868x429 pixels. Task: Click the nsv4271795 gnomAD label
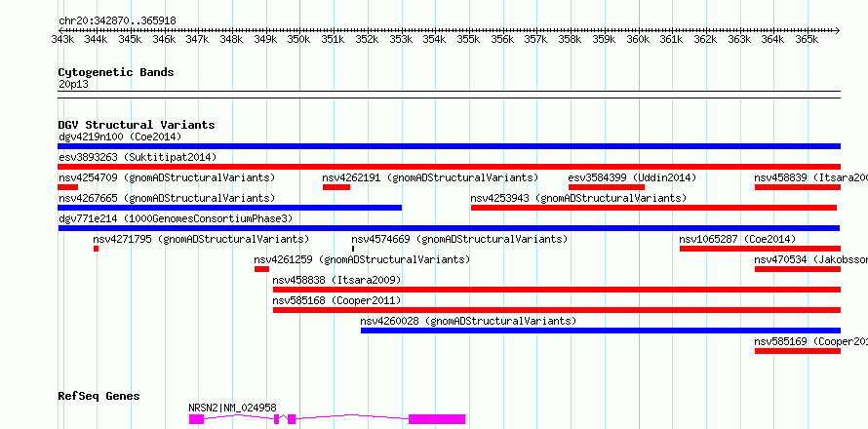tap(201, 239)
